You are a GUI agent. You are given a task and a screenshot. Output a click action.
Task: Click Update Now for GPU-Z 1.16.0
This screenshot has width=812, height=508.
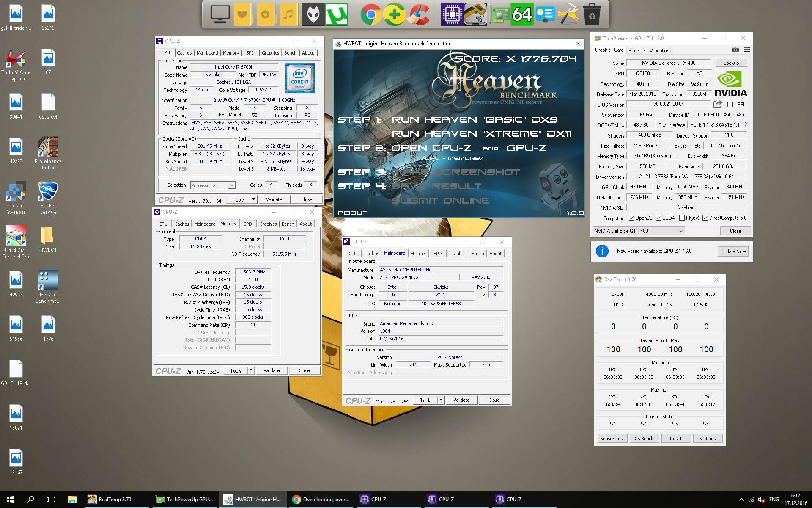[733, 251]
